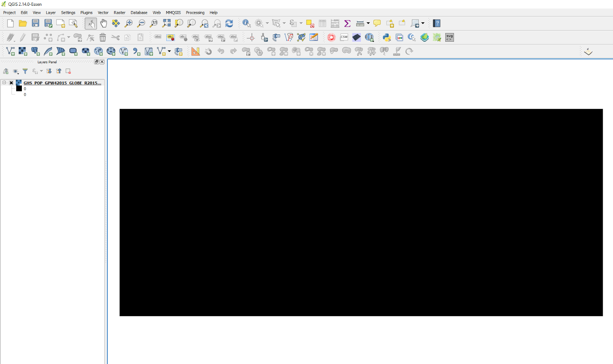Open the Processing menu

[195, 13]
